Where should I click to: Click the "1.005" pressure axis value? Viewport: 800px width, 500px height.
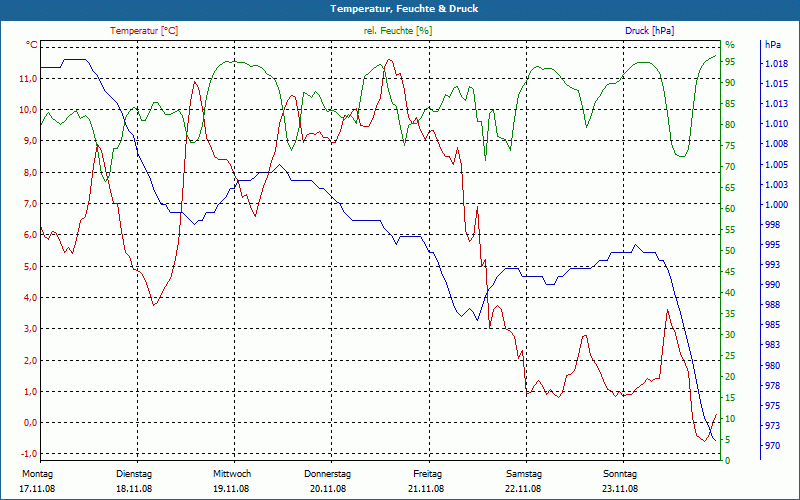click(x=776, y=164)
